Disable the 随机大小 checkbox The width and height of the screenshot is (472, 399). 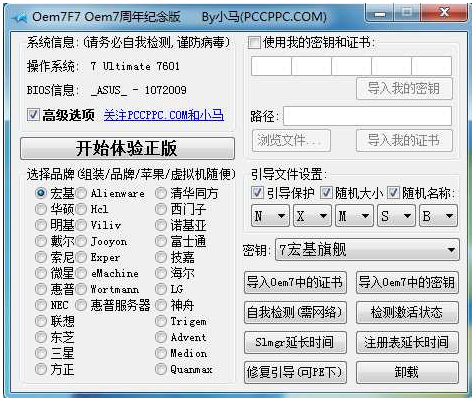coord(326,192)
